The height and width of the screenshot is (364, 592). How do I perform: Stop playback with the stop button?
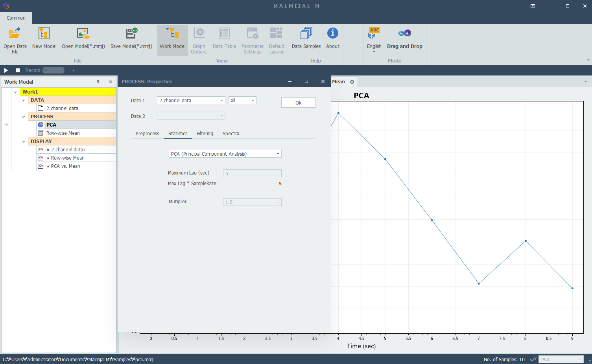(x=18, y=70)
